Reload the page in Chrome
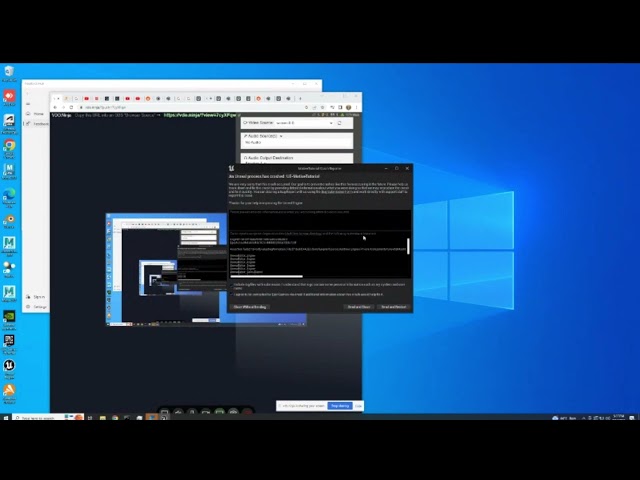Screen dimensions: 640x480 coord(71,107)
